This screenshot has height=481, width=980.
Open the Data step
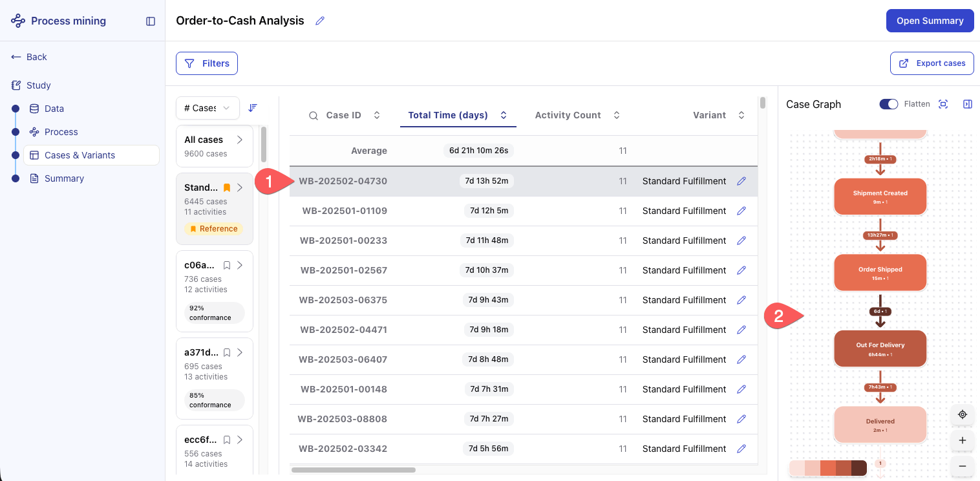click(54, 109)
